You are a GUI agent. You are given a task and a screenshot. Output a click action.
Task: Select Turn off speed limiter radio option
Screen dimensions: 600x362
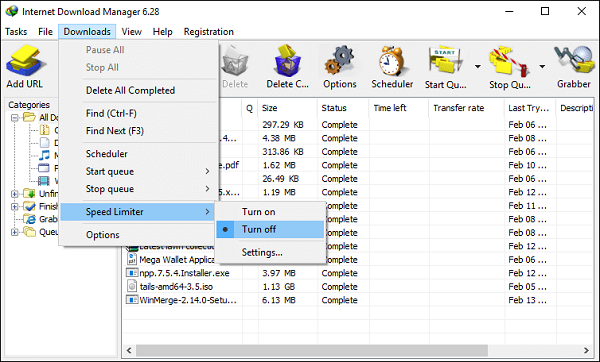[270, 229]
